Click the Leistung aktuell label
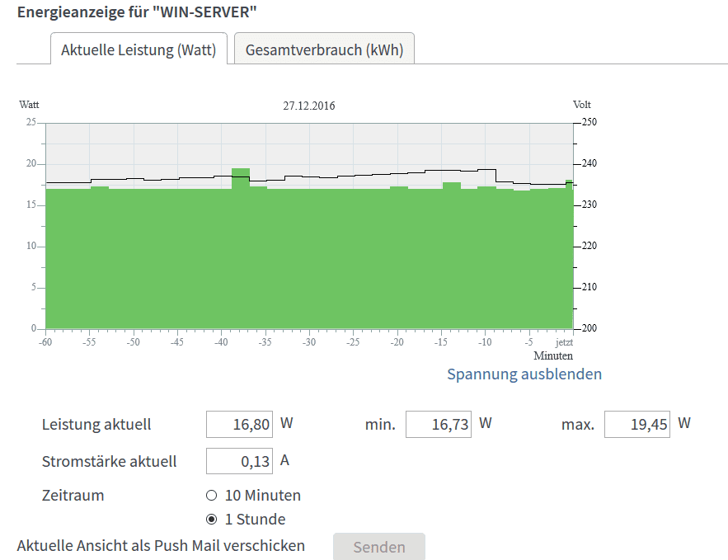The height and width of the screenshot is (560, 728). click(96, 425)
